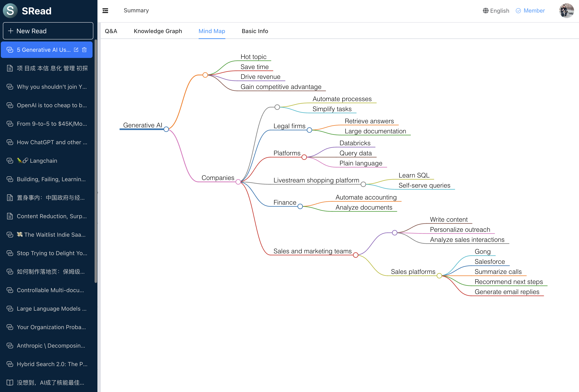
Task: Click the hamburger menu collapse icon
Action: pyautogui.click(x=105, y=10)
